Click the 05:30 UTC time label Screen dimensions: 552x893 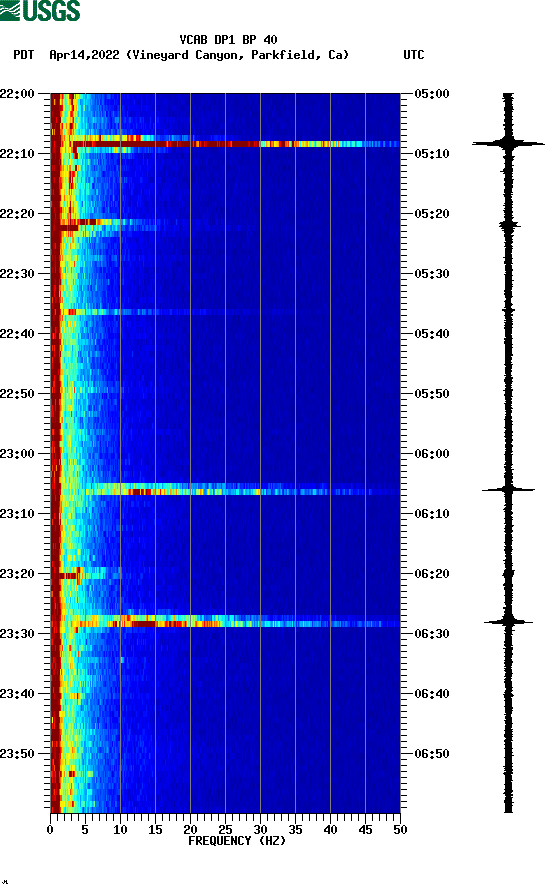click(432, 274)
